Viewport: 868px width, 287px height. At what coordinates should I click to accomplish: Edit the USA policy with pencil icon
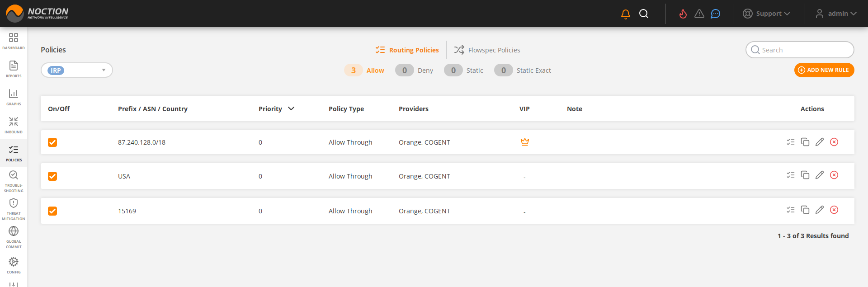pos(819,175)
